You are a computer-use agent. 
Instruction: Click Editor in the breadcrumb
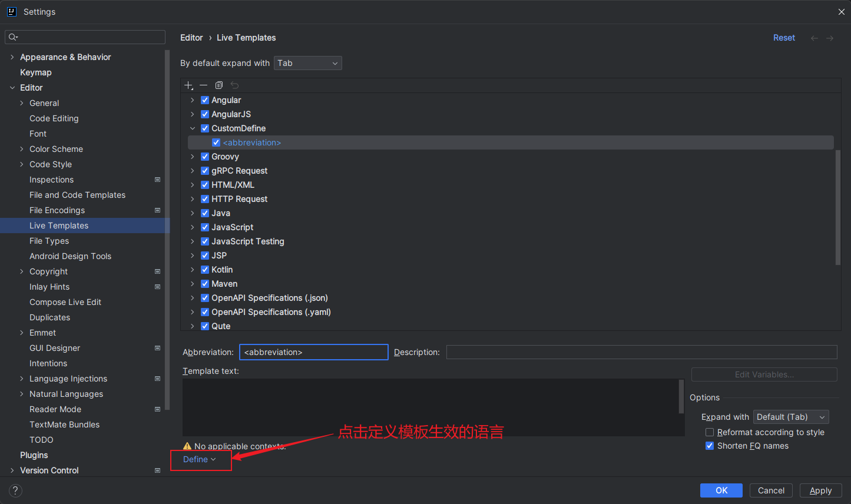point(191,38)
